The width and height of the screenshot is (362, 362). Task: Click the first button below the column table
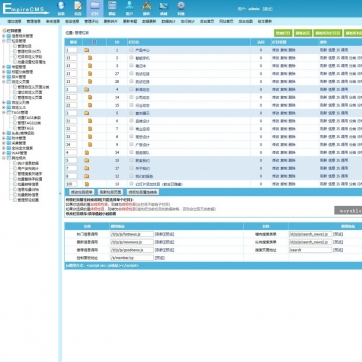[x=82, y=192]
